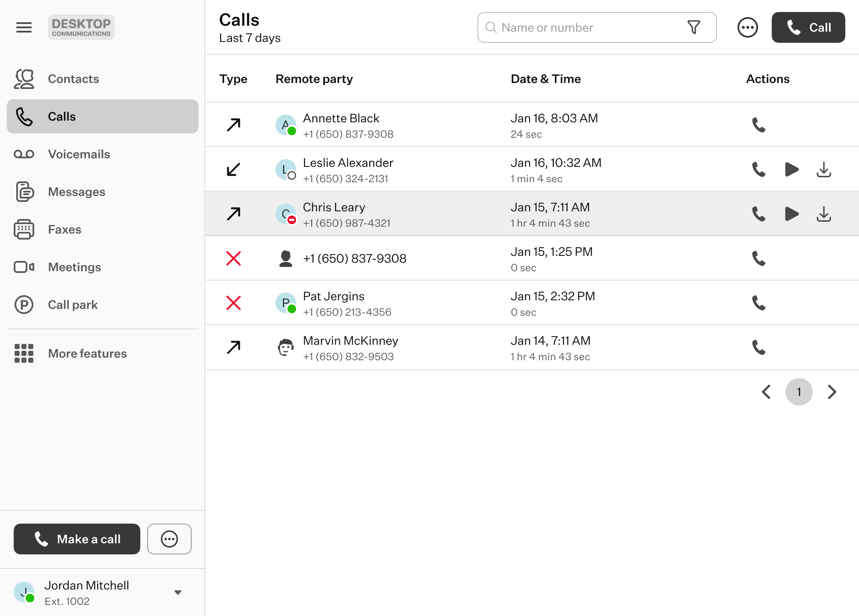This screenshot has height=616, width=859.
Task: Go to previous page of calls
Action: tap(767, 392)
